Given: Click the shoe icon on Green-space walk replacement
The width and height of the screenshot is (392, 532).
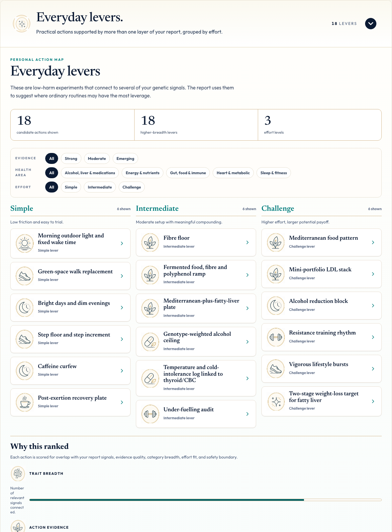Looking at the screenshot, I should (25, 276).
